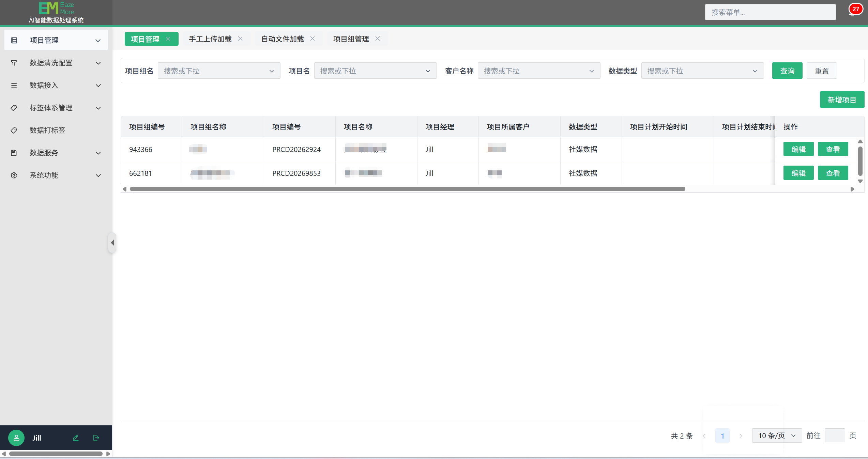Click the sidebar scroll right arrow

(x=108, y=454)
